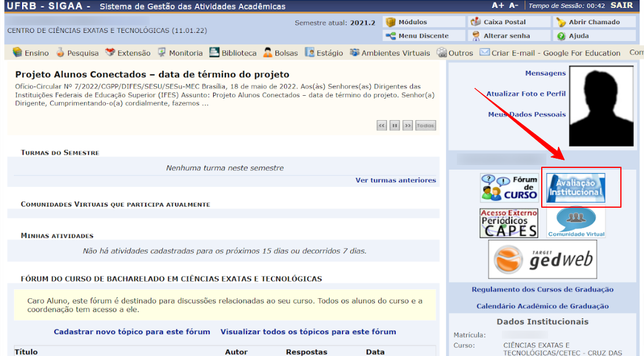Advance to next news item

point(408,125)
